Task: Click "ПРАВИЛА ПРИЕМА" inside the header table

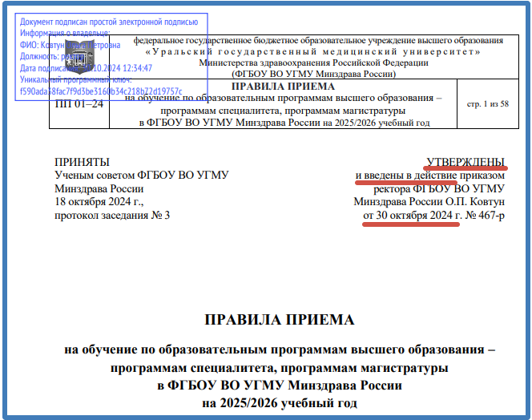Action: click(x=283, y=87)
